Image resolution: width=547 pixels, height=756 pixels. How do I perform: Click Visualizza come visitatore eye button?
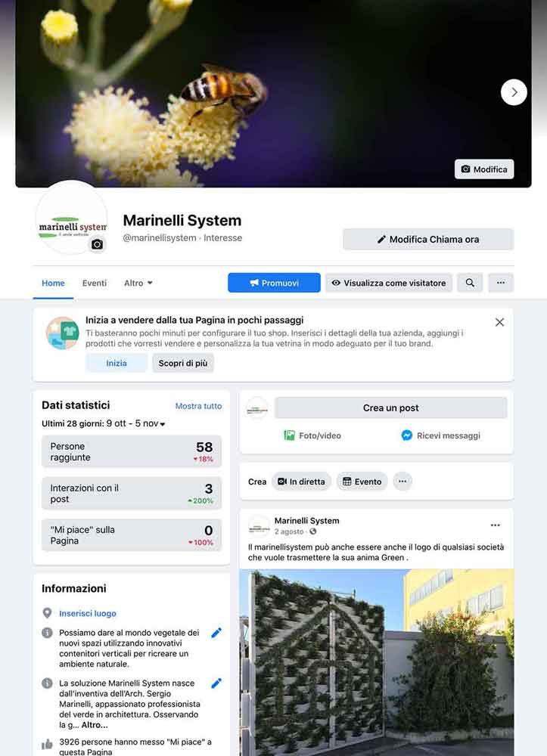pyautogui.click(x=389, y=283)
